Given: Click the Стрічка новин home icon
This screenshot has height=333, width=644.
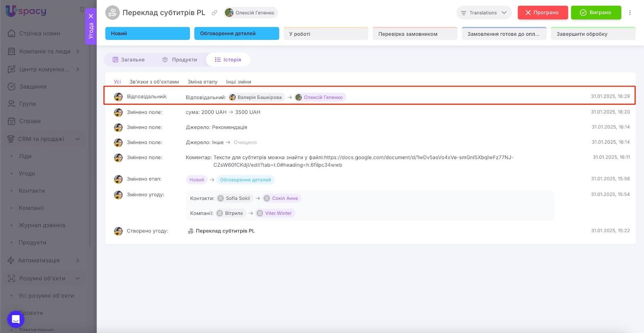Looking at the screenshot, I should (12, 33).
